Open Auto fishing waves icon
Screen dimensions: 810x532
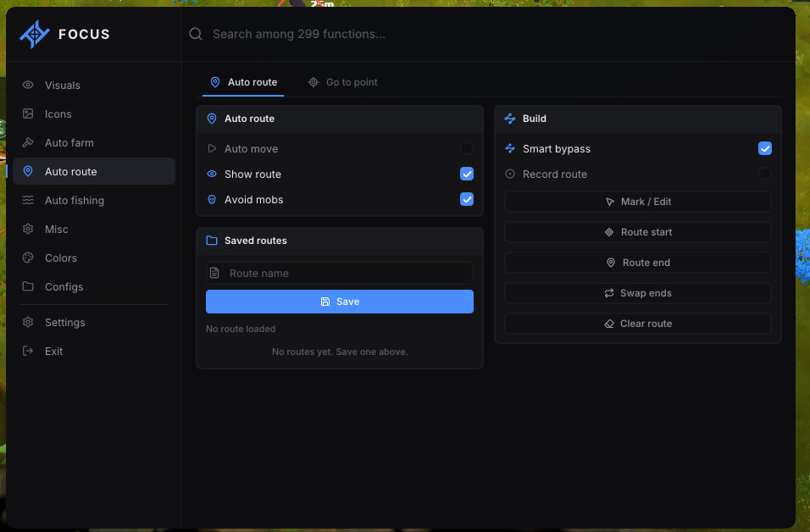click(28, 200)
